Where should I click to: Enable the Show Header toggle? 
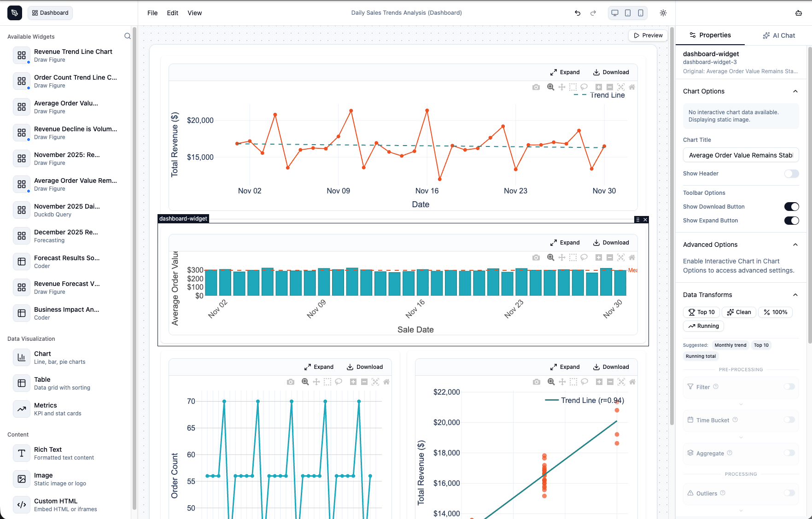[x=792, y=174]
